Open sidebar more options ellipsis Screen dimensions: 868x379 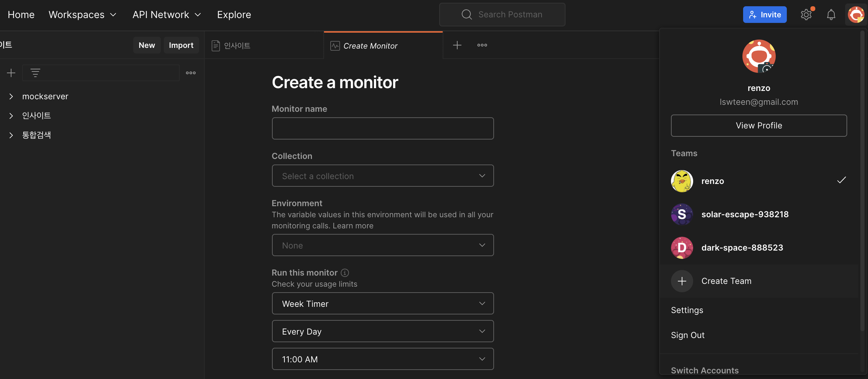(x=190, y=73)
